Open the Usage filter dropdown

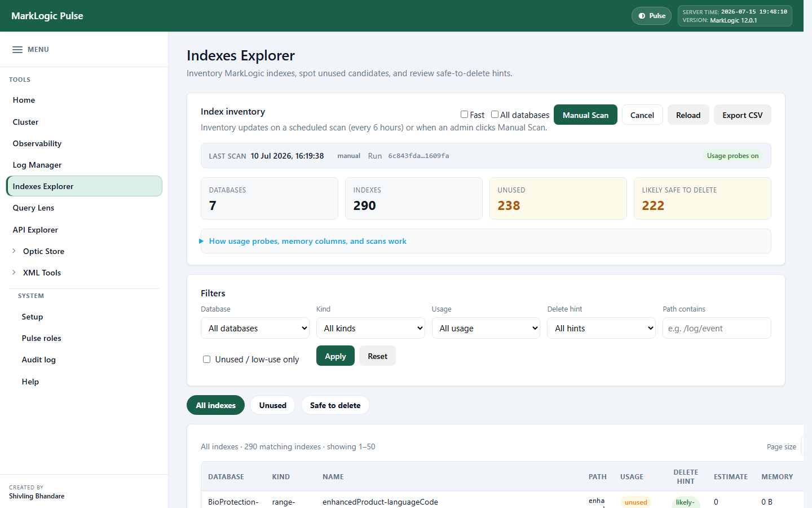click(486, 328)
